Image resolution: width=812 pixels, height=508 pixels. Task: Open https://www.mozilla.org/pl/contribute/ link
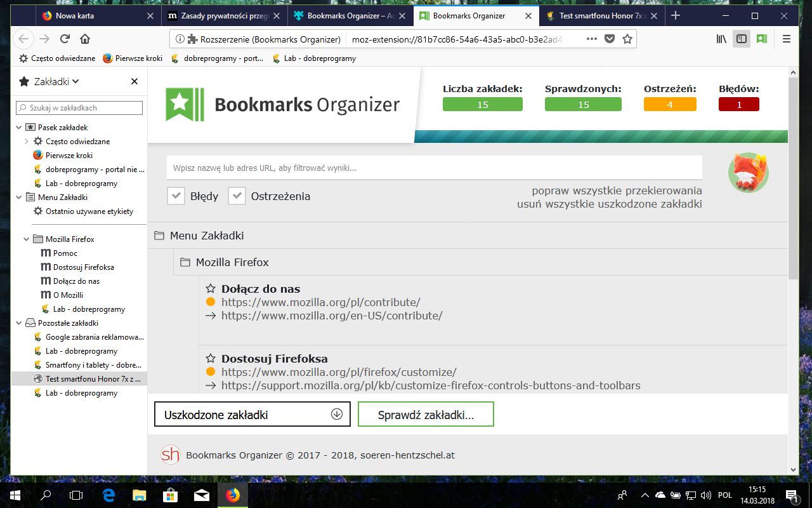pyautogui.click(x=321, y=302)
